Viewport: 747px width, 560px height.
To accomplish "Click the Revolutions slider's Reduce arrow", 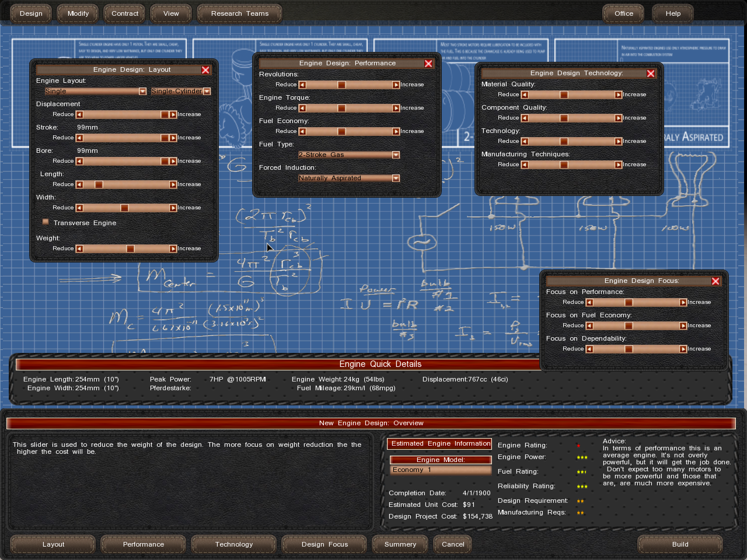I will 302,85.
